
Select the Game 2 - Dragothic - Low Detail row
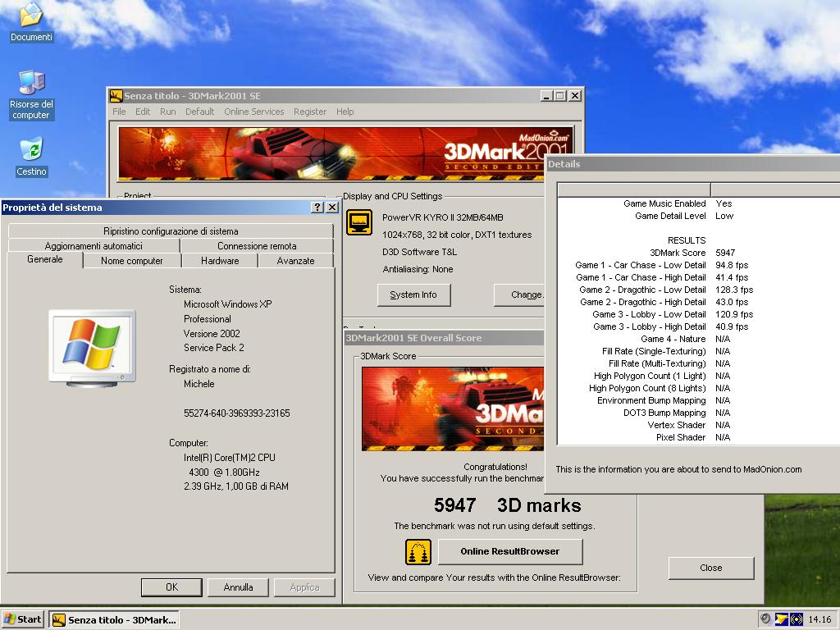(x=699, y=290)
